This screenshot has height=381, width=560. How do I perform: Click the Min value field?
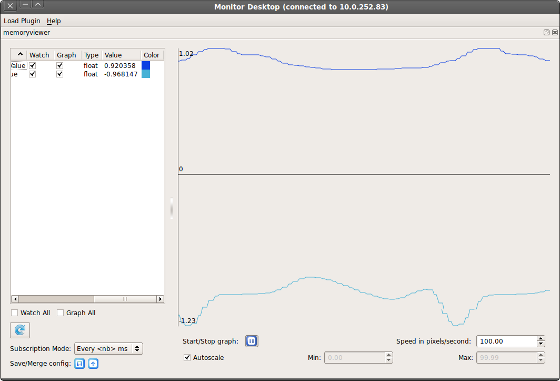click(x=355, y=357)
